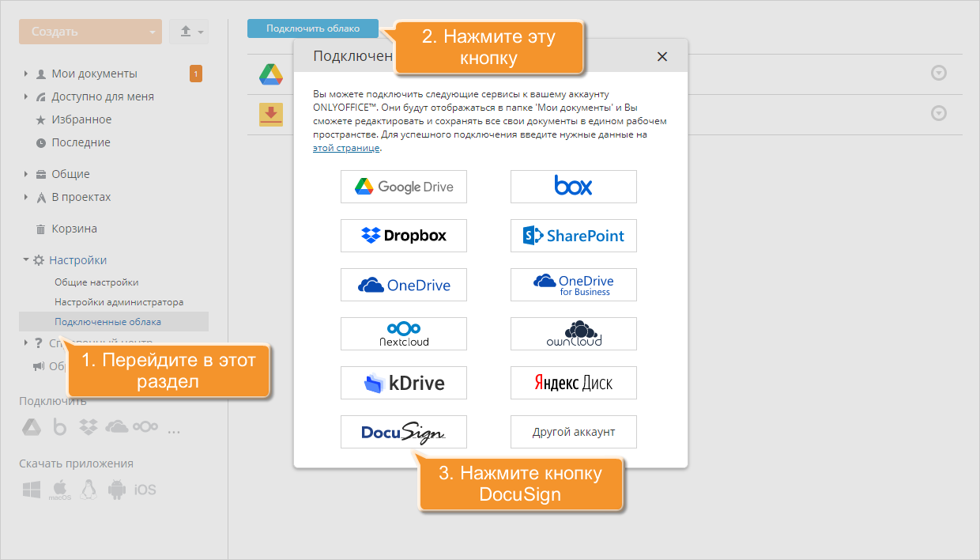
Task: Go to Избранное with the star icon
Action: click(x=81, y=119)
